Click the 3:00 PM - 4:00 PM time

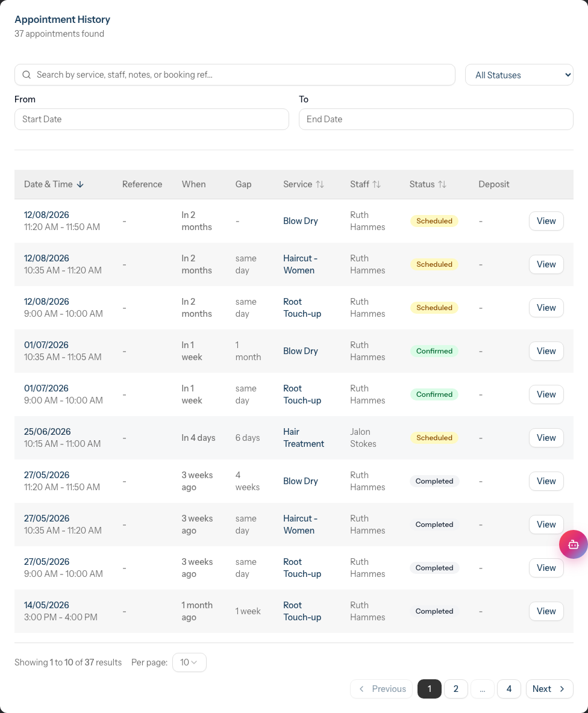point(60,617)
